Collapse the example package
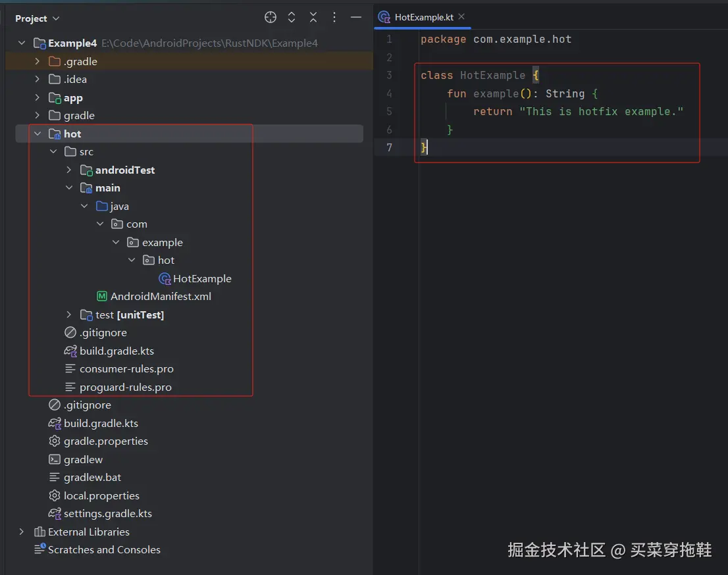This screenshot has width=728, height=575. (x=116, y=242)
